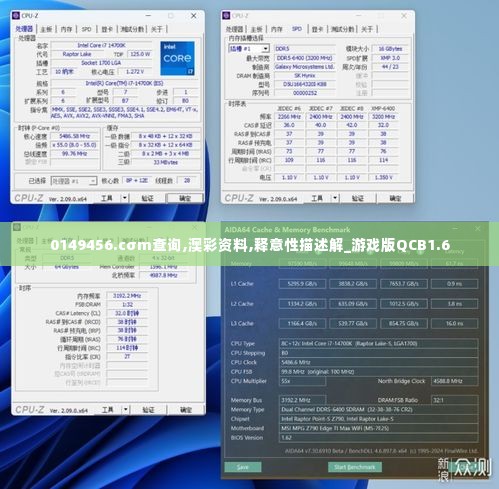Click the North Bridge Clock 4588.8 MHz field
This screenshot has height=489, width=499.
click(x=455, y=381)
